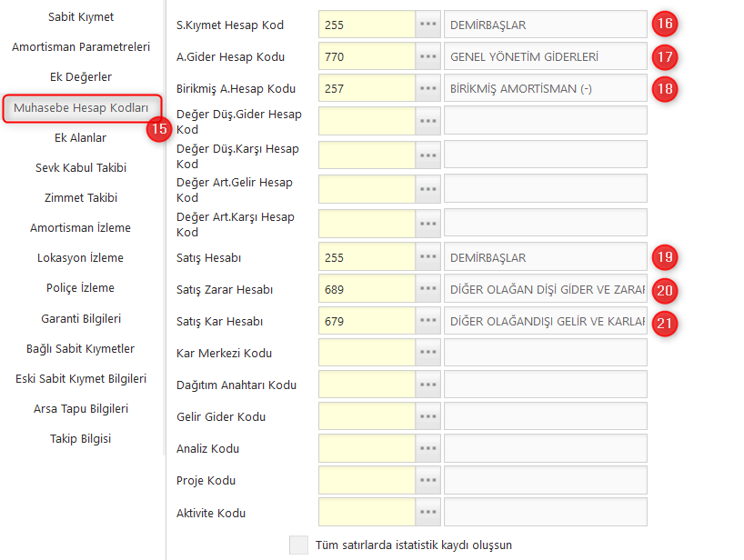Open browse button for Birikmiş A.Hesap Kodu
Image resolution: width=744 pixels, height=560 pixels.
[x=427, y=88]
